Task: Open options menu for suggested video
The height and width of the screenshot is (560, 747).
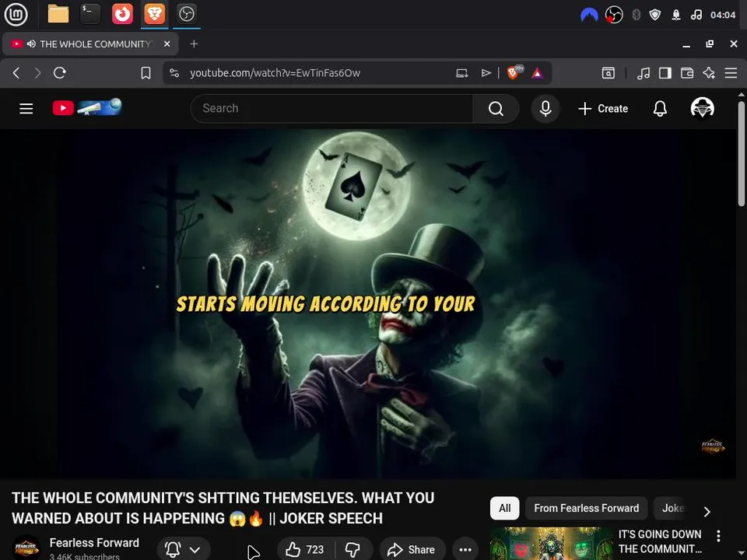Action: 718,536
